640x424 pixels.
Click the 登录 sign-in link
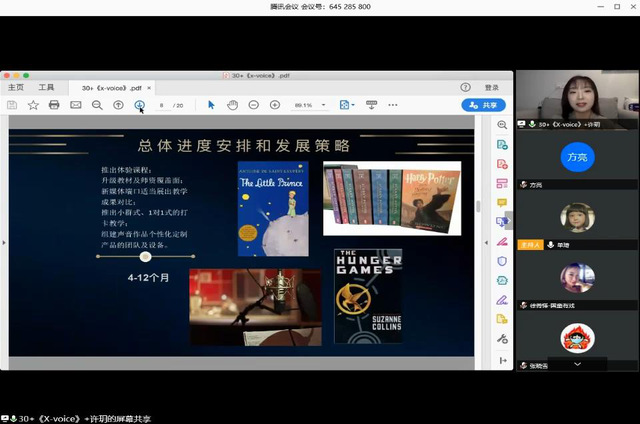tap(491, 88)
